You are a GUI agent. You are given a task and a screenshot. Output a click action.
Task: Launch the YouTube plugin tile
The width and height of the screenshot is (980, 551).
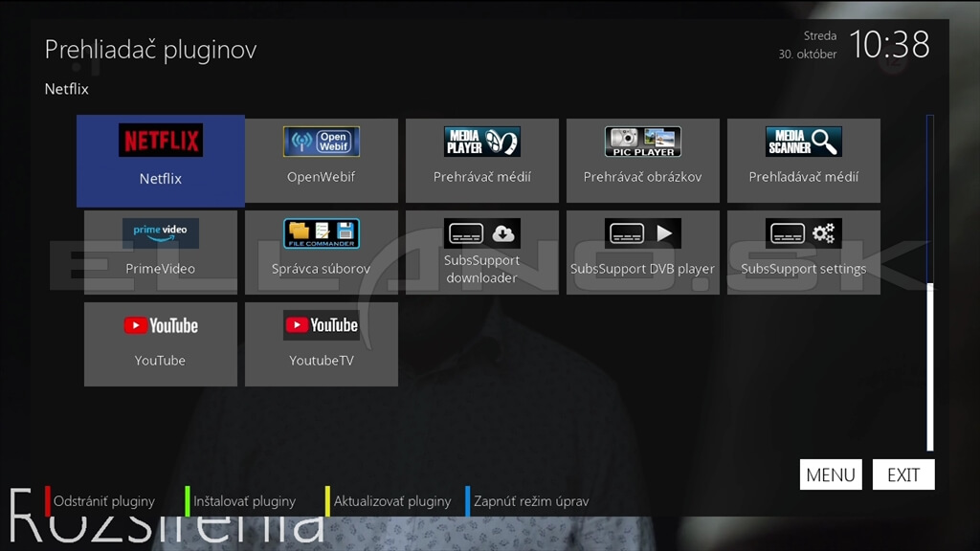coord(161,344)
